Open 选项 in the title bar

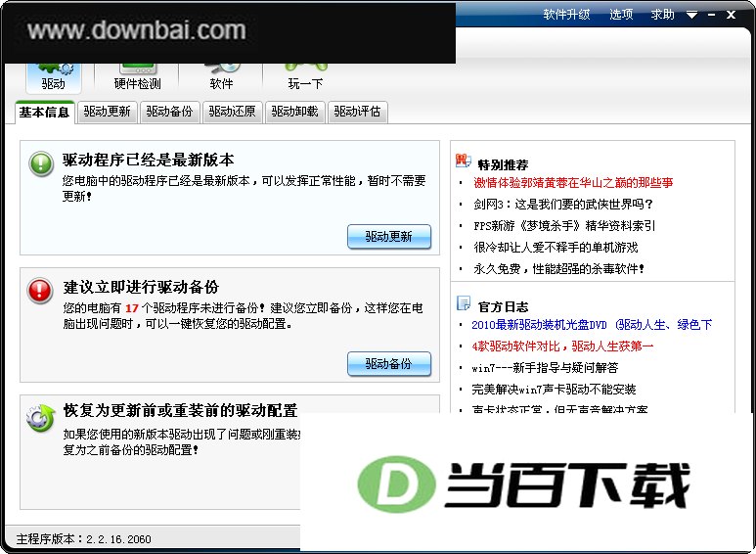(621, 15)
